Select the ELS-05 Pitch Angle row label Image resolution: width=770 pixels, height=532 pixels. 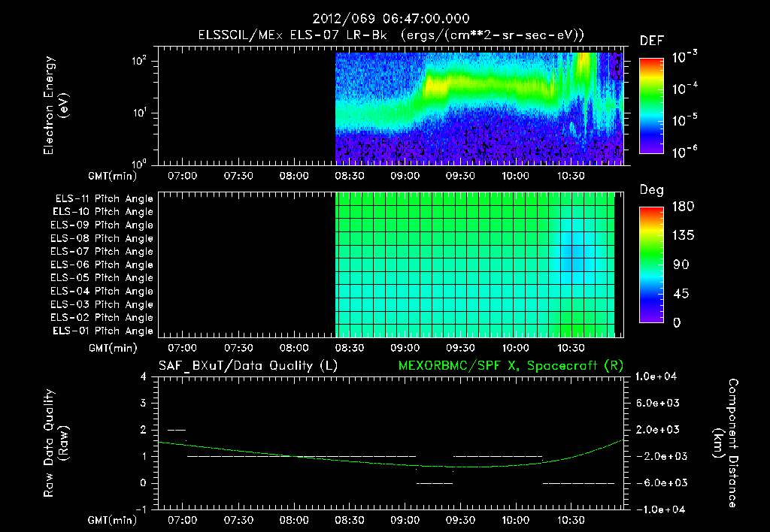point(102,278)
